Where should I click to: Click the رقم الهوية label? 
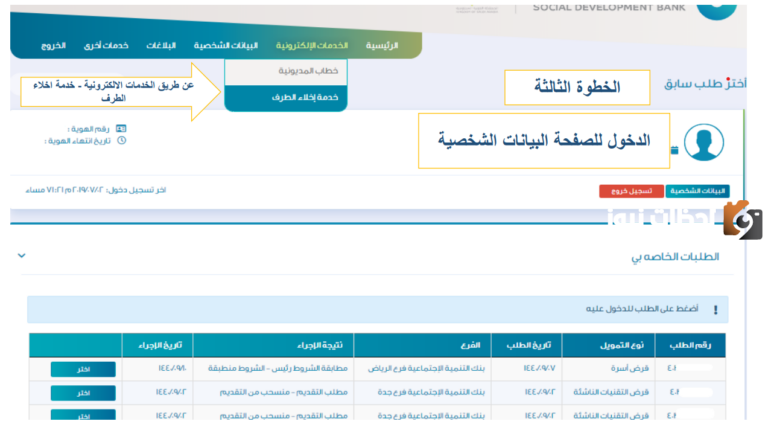pyautogui.click(x=89, y=129)
